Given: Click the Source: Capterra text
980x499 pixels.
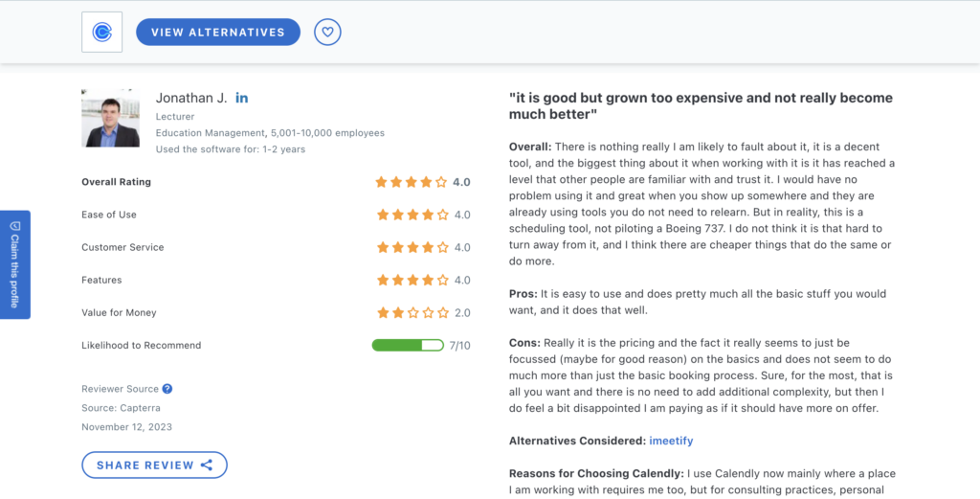Looking at the screenshot, I should tap(120, 408).
